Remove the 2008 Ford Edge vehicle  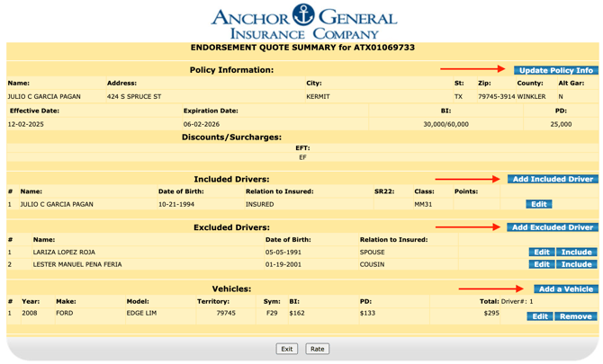[x=576, y=316]
